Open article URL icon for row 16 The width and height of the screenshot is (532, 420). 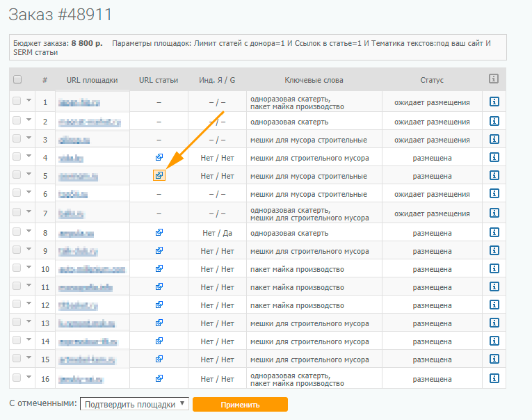(159, 378)
